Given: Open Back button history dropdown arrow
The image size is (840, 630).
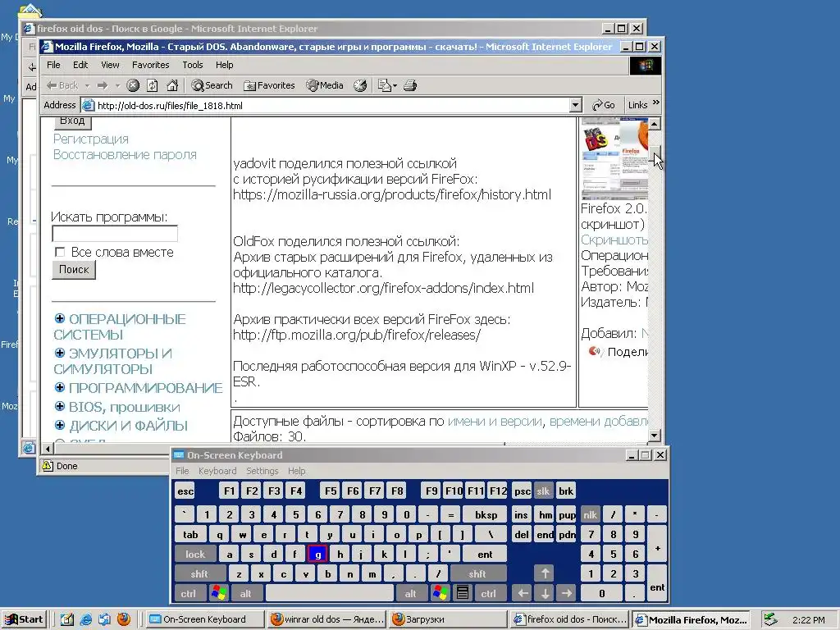Looking at the screenshot, I should (87, 85).
